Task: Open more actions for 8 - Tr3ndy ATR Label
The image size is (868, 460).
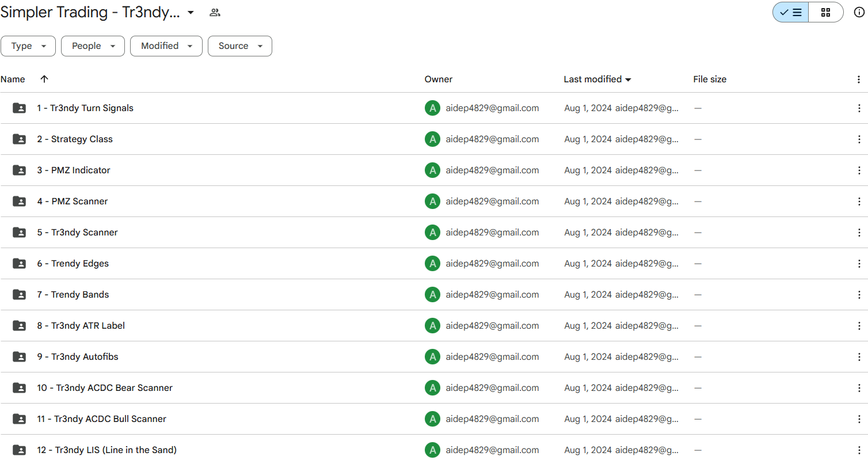Action: point(859,326)
